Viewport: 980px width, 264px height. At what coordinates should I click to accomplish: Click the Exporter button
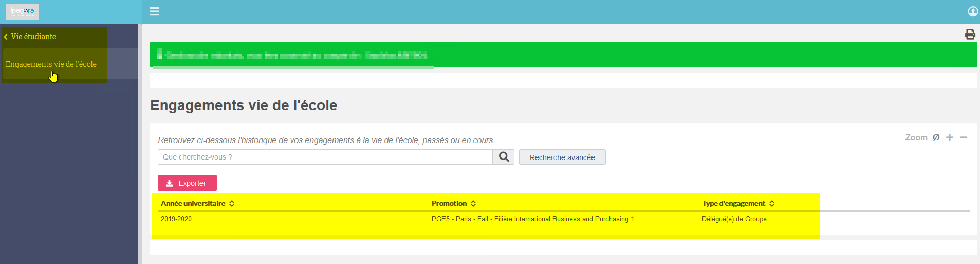187,183
